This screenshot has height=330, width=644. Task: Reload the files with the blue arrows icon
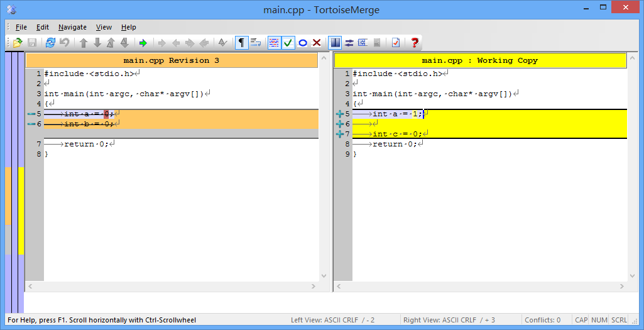point(50,43)
